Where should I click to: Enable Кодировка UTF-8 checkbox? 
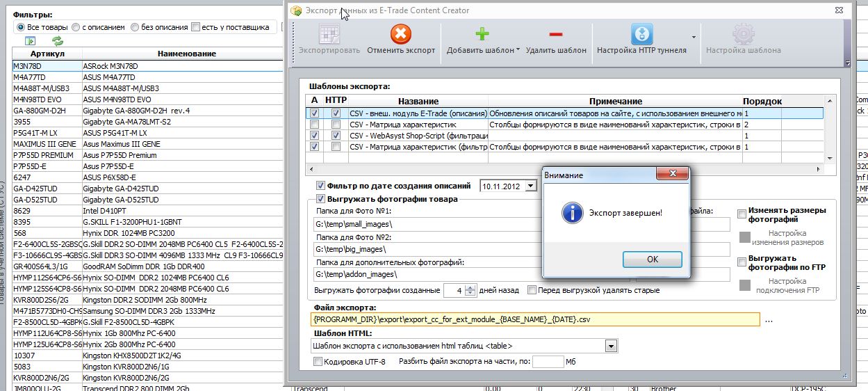318,362
